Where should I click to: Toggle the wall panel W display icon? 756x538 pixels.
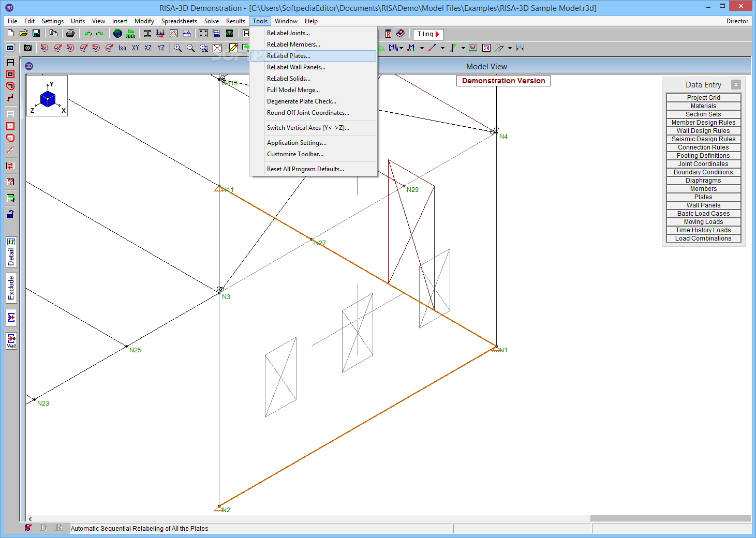[x=473, y=48]
